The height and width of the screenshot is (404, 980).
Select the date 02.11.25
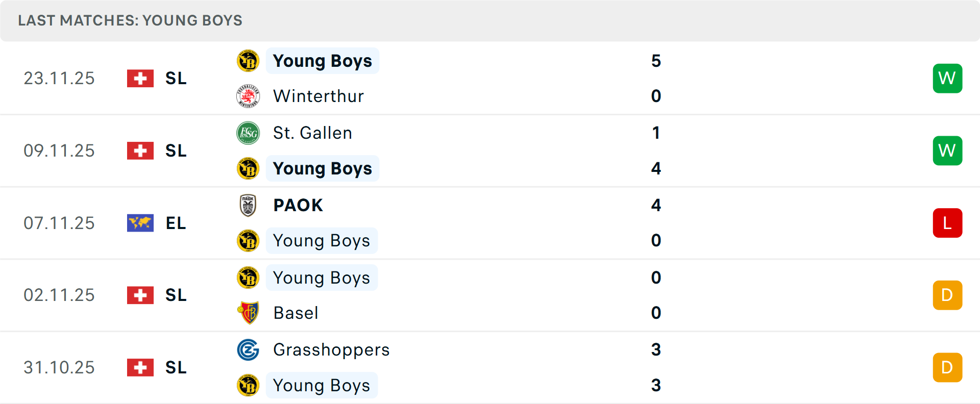59,295
